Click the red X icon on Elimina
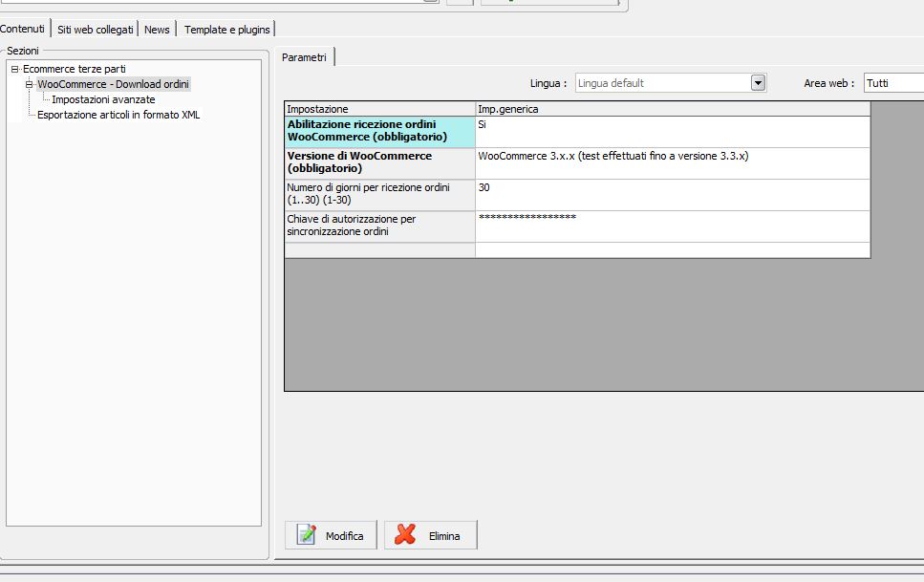This screenshot has height=582, width=924. 405,535
